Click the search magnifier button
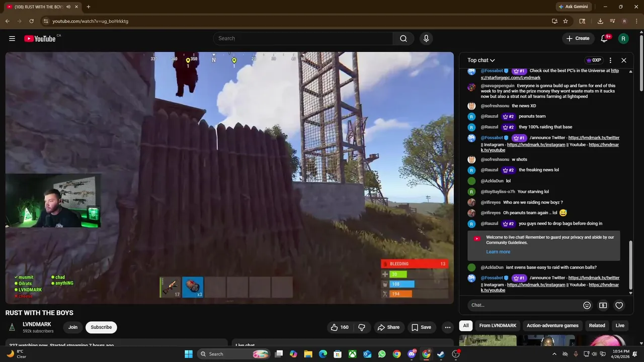The height and width of the screenshot is (362, 644). (404, 39)
